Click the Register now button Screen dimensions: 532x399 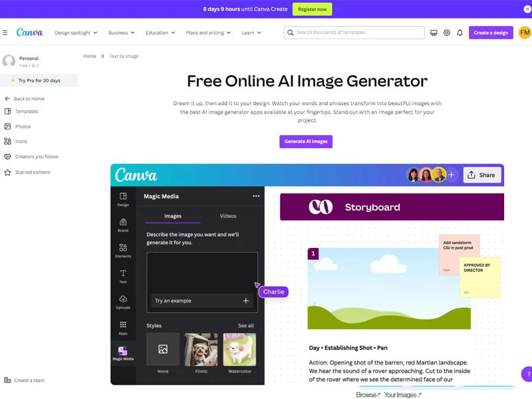coord(312,9)
